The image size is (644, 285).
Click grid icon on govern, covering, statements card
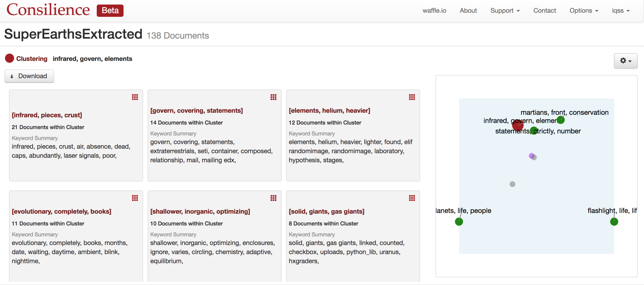click(x=273, y=97)
